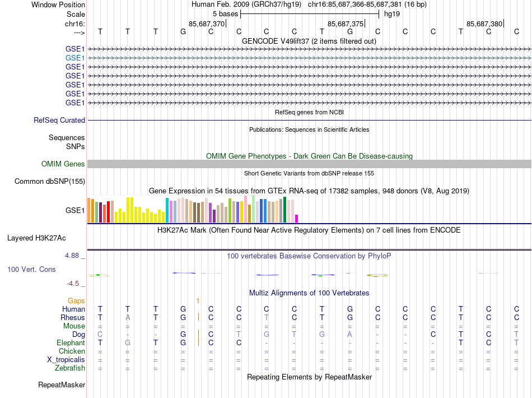Select the X_tropicalis alignment row label

[x=66, y=360]
